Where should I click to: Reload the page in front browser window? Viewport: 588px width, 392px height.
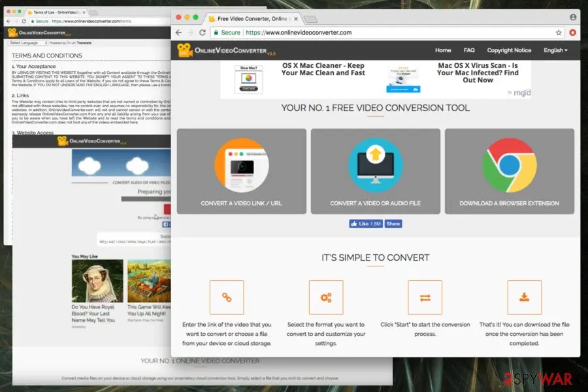203,33
